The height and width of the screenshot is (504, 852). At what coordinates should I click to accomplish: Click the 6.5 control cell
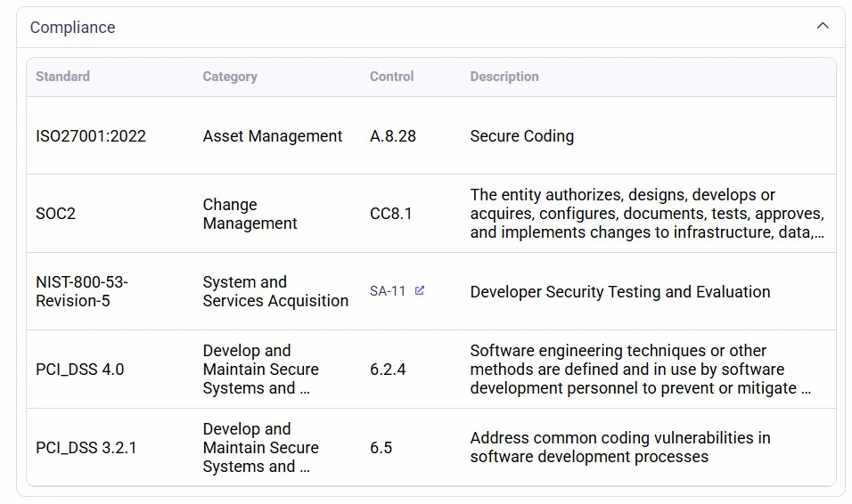point(381,448)
